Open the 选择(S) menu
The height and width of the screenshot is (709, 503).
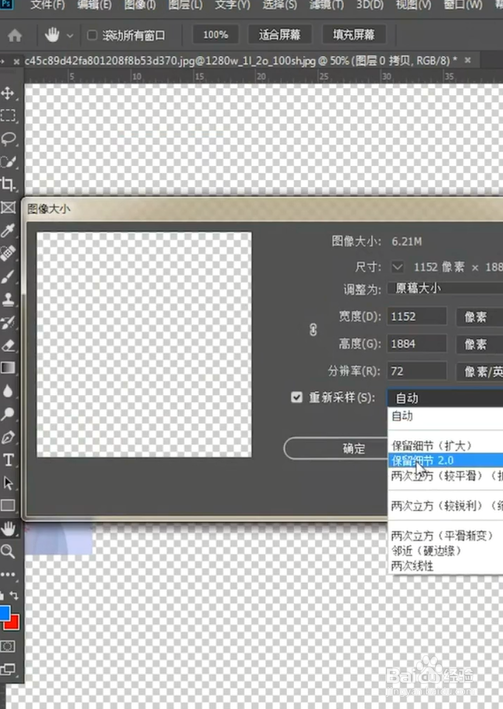click(280, 5)
